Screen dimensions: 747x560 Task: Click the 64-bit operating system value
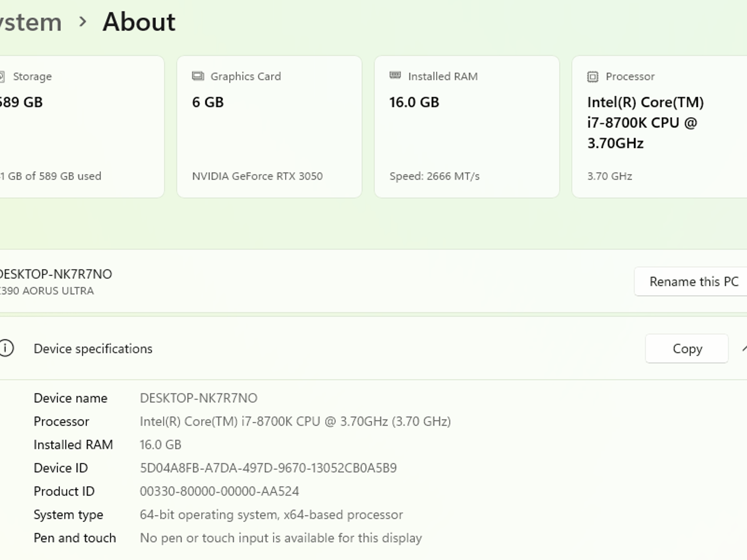click(x=271, y=515)
